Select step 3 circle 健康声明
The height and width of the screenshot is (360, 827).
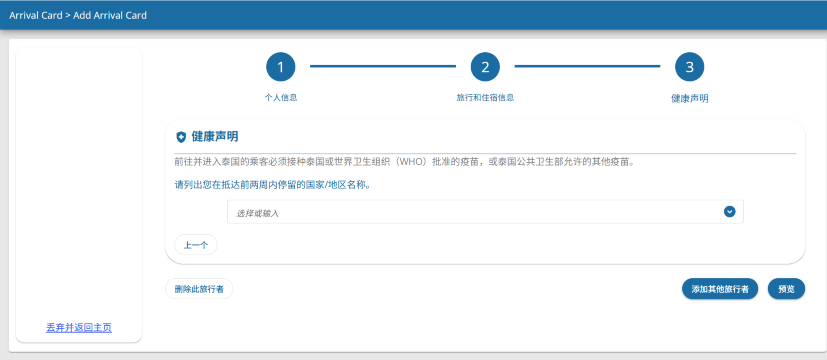tap(689, 67)
